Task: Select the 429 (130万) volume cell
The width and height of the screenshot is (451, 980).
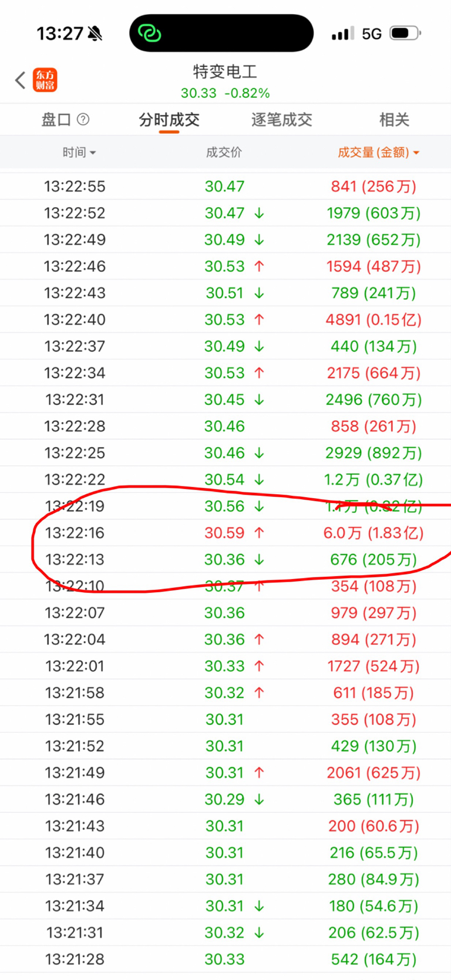Action: 373,746
